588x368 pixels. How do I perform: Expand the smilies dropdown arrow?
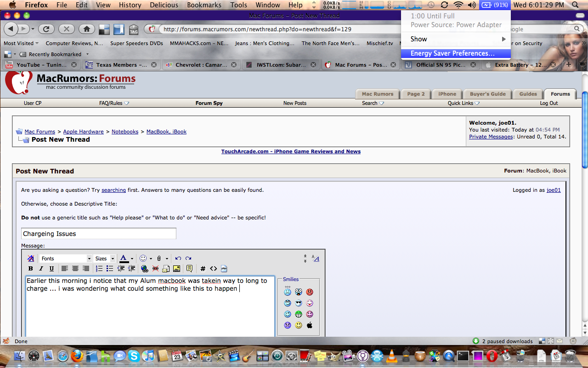click(x=151, y=259)
